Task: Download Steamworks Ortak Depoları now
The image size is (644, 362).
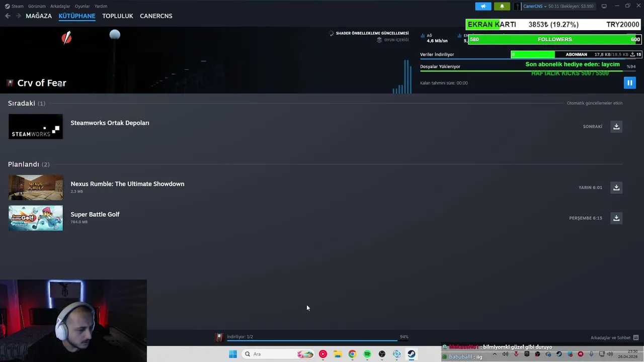Action: pyautogui.click(x=616, y=126)
